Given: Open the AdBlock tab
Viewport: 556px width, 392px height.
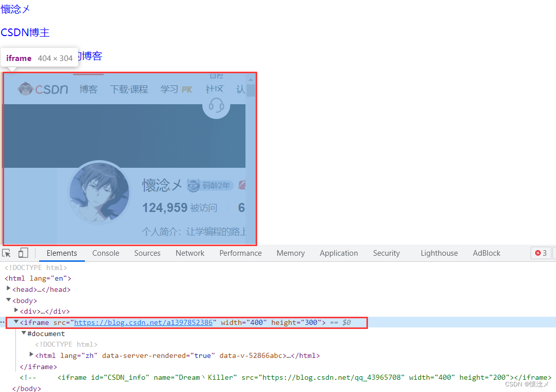Looking at the screenshot, I should point(486,253).
